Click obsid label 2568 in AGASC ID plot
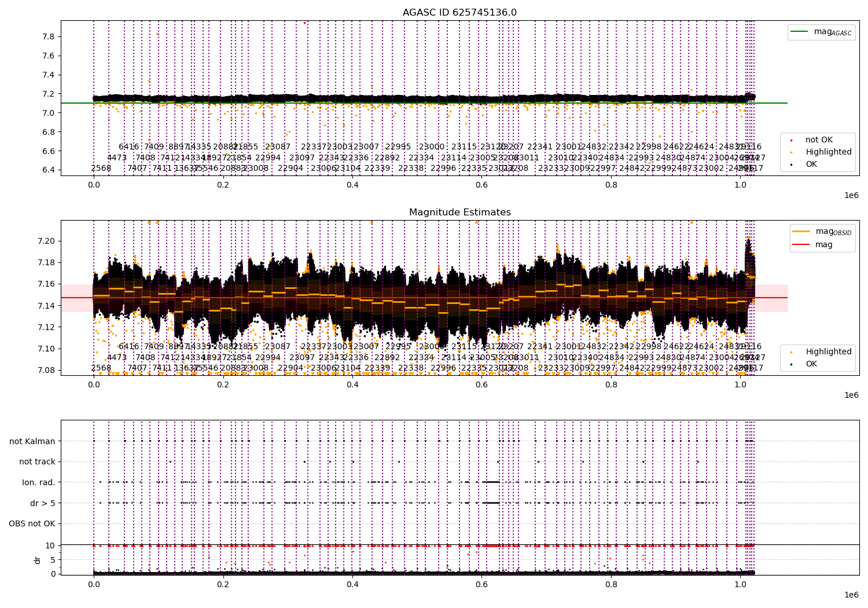This screenshot has width=868, height=608. click(x=101, y=168)
